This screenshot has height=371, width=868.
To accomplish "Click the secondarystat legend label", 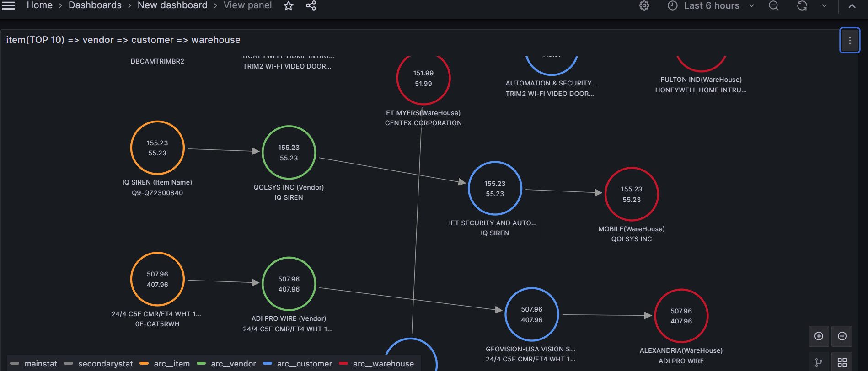I will click(106, 364).
